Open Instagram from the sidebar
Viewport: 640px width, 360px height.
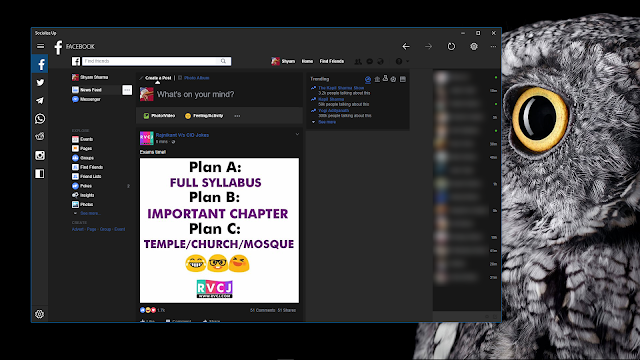click(40, 156)
